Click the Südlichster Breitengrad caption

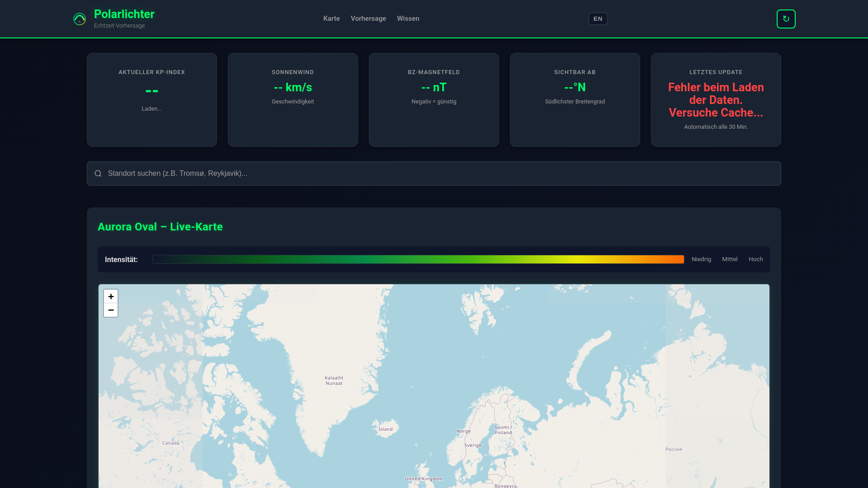(575, 102)
